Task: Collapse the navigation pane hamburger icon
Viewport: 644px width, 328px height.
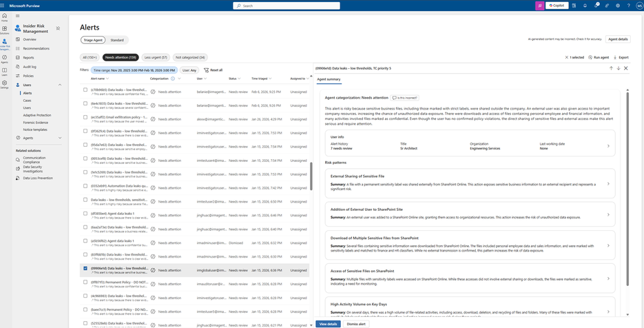Action: pyautogui.click(x=18, y=16)
